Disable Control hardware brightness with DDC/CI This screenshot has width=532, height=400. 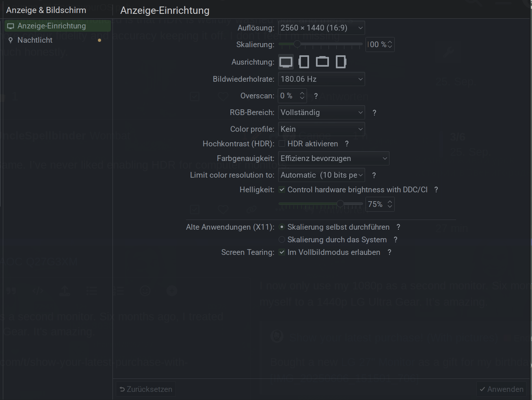(282, 190)
